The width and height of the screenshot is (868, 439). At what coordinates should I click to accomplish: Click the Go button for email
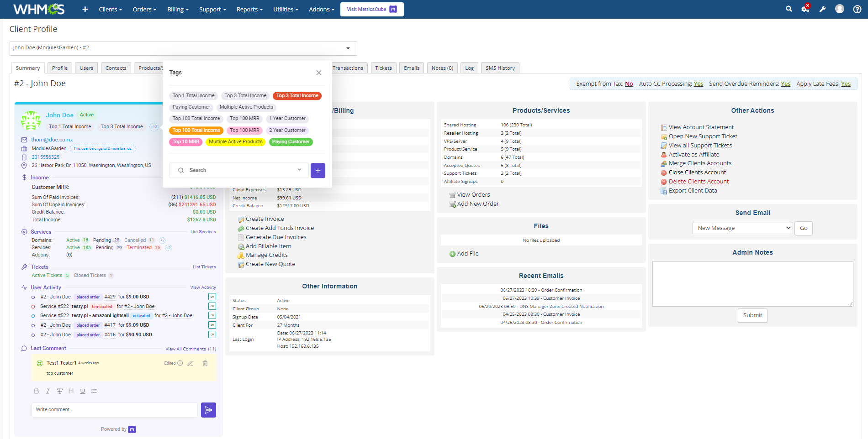[x=804, y=228]
